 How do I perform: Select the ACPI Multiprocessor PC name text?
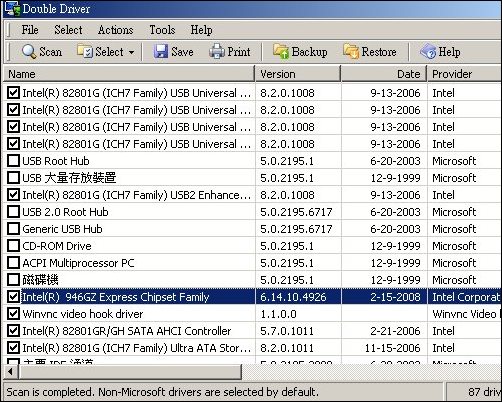pyautogui.click(x=78, y=263)
